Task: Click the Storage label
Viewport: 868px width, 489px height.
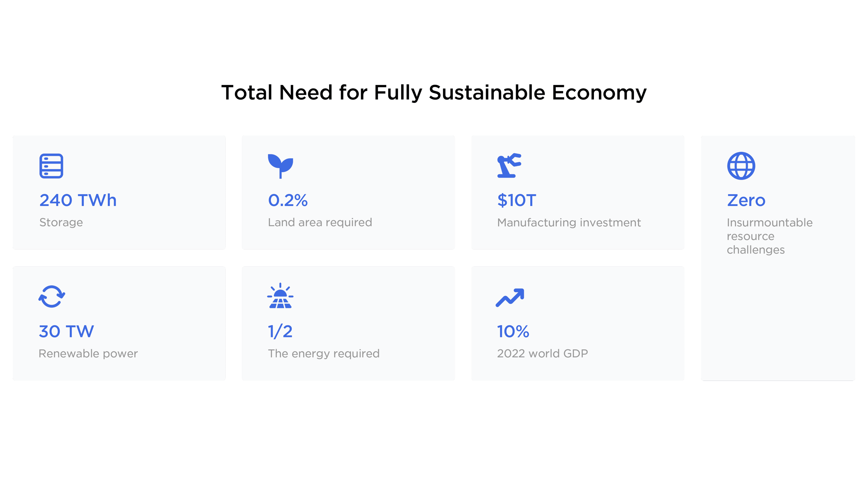Action: [61, 222]
